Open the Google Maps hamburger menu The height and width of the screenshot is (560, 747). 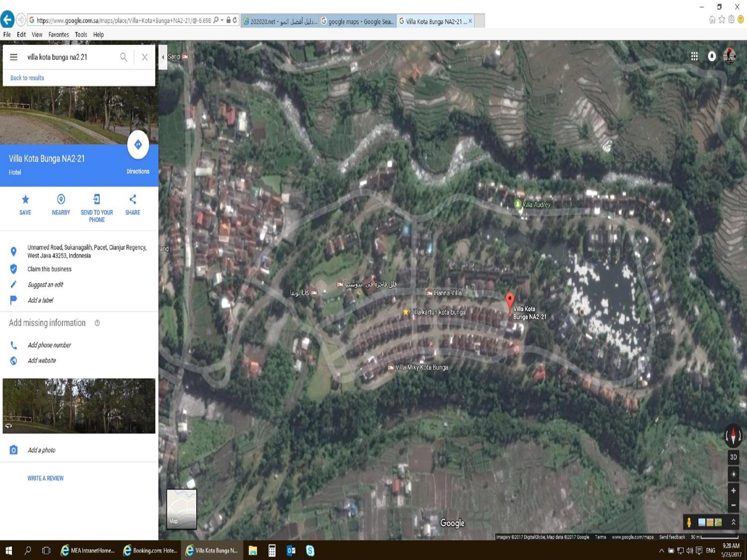click(x=13, y=57)
